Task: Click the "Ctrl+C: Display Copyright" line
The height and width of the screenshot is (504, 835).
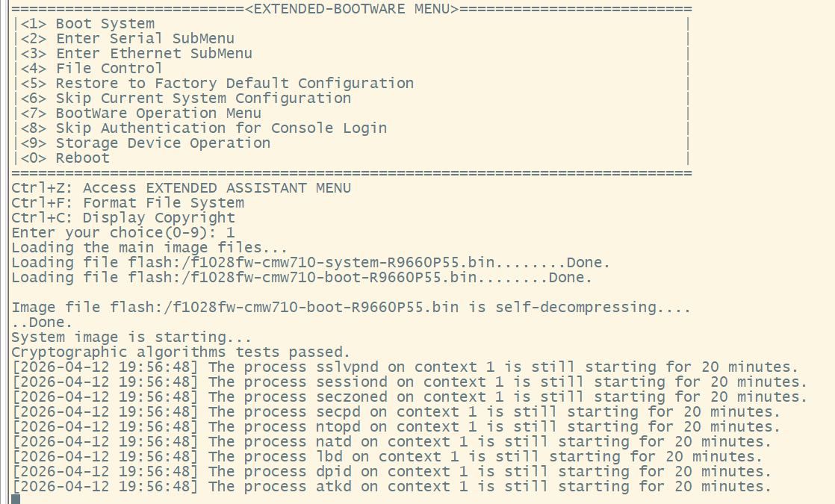Action: pos(123,218)
